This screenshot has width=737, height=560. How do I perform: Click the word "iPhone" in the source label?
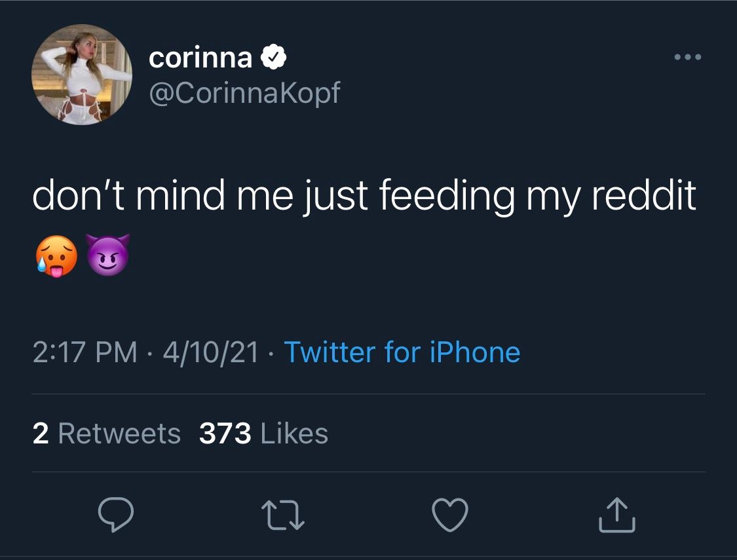pos(475,352)
